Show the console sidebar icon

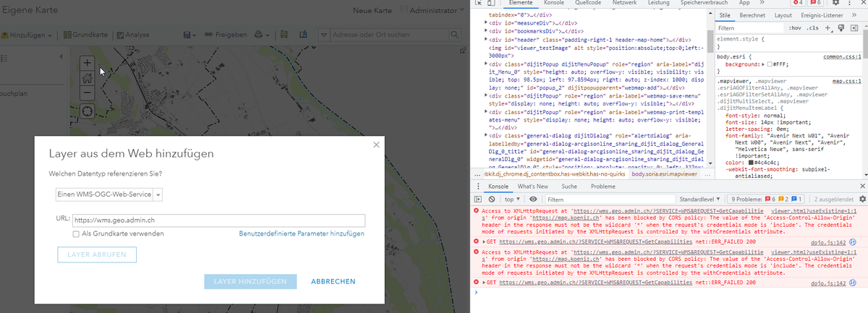tap(478, 199)
